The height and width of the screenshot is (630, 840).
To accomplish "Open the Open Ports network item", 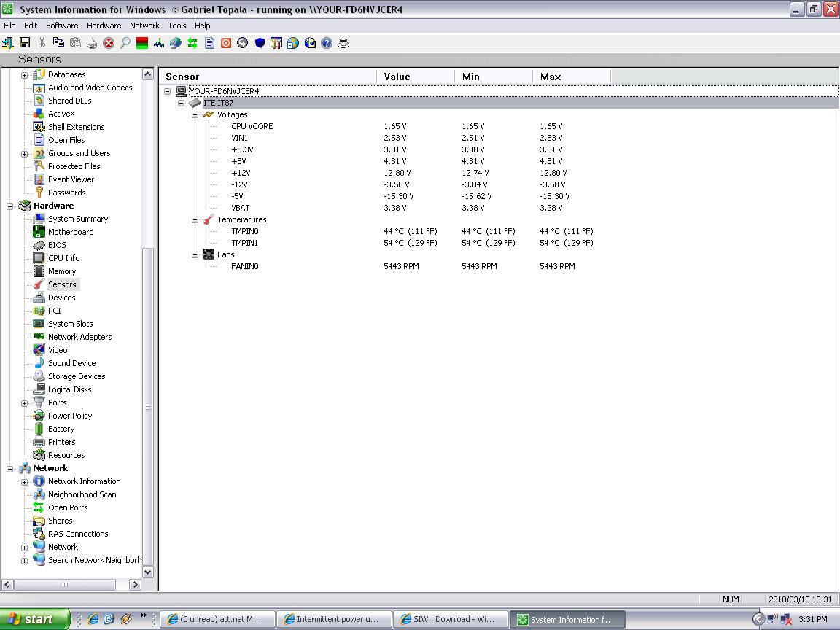I will coord(68,507).
